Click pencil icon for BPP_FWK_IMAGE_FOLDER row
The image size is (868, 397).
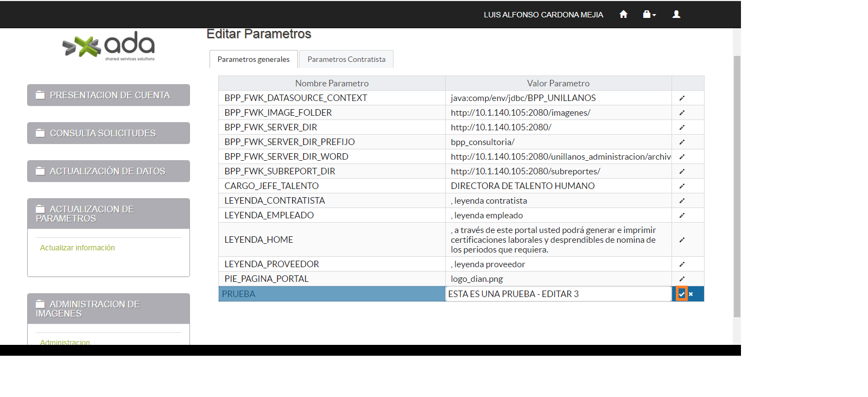[682, 113]
